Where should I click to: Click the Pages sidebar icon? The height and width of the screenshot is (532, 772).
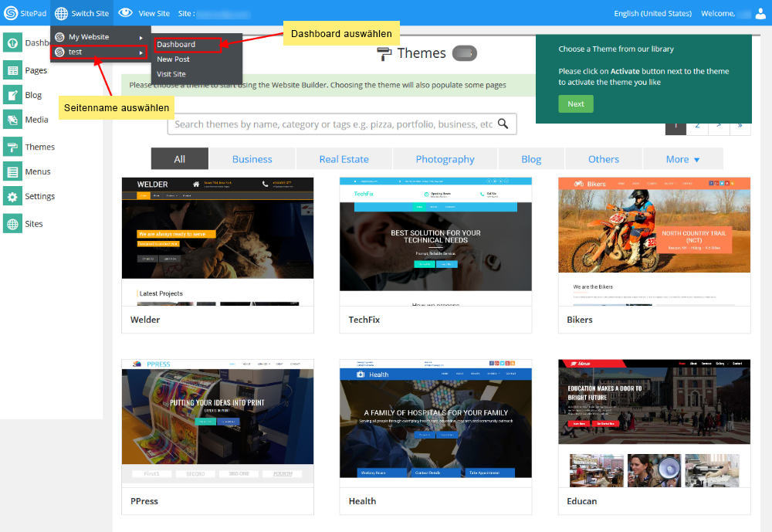12,70
